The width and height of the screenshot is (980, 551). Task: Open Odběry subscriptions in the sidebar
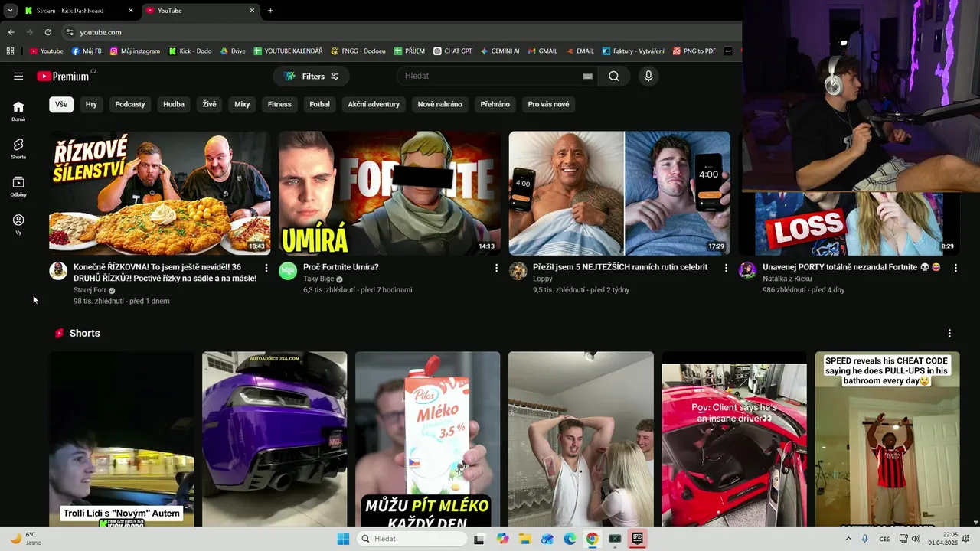[18, 187]
